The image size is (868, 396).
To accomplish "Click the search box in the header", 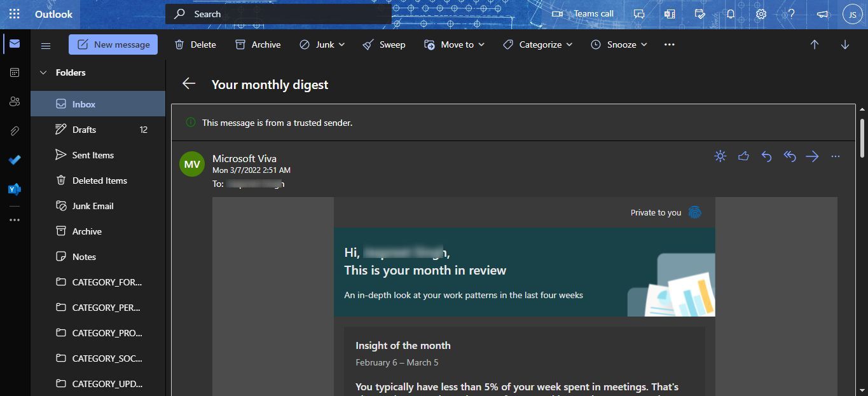I will coord(279,14).
